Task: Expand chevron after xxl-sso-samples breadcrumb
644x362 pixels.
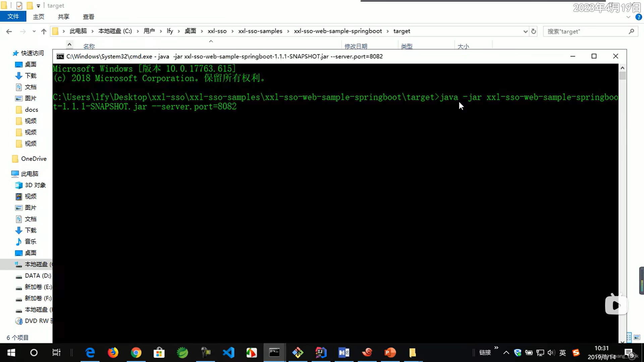Action: (x=288, y=31)
